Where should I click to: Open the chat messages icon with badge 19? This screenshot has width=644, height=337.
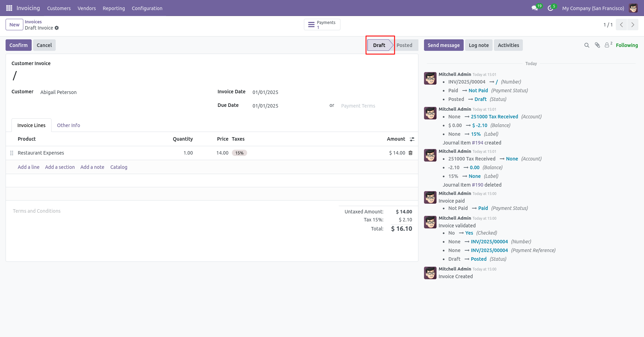535,8
